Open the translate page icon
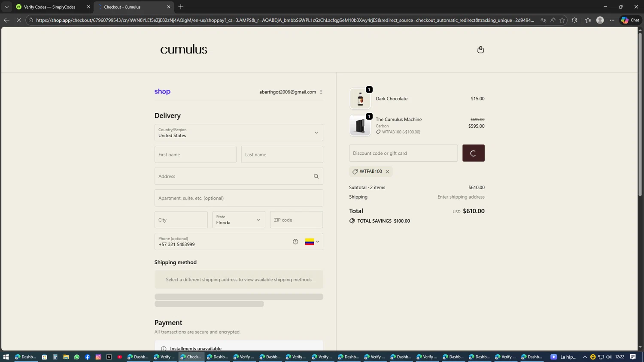This screenshot has width=644, height=362. [x=543, y=20]
